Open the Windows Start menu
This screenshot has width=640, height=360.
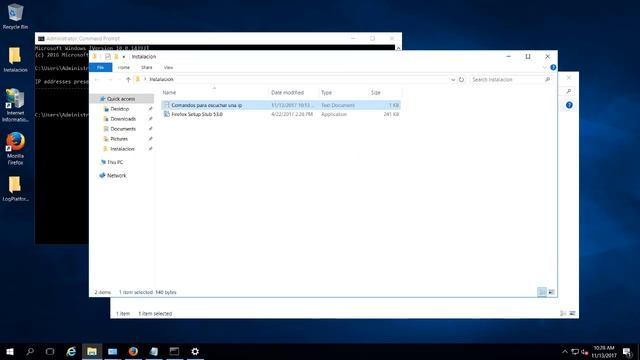click(10, 351)
